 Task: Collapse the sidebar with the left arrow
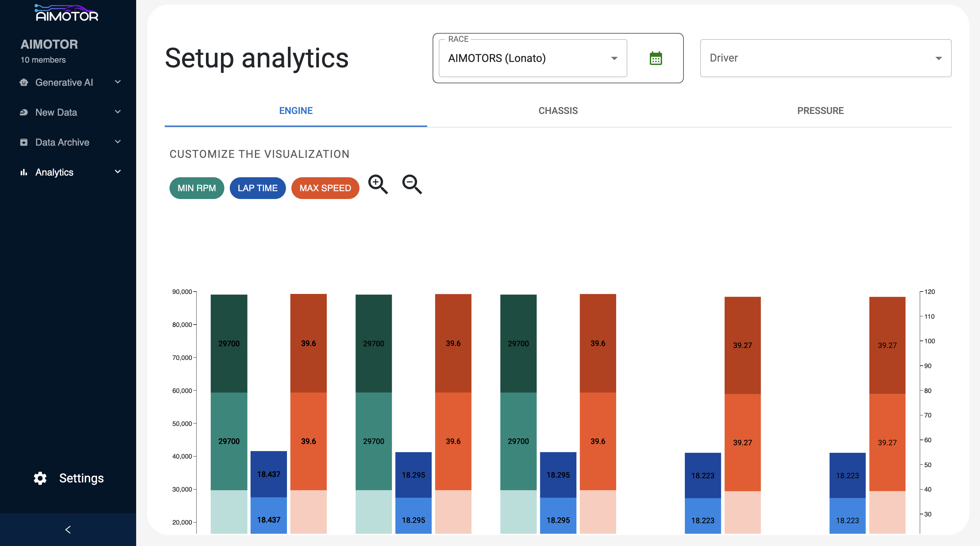pyautogui.click(x=68, y=529)
